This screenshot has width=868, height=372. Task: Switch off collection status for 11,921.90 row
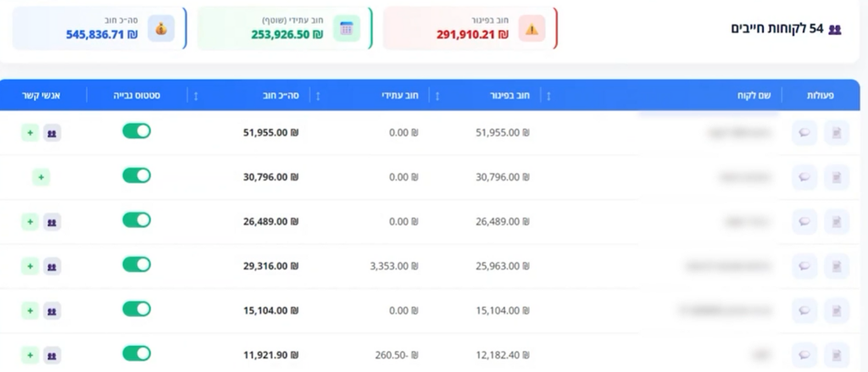136,353
